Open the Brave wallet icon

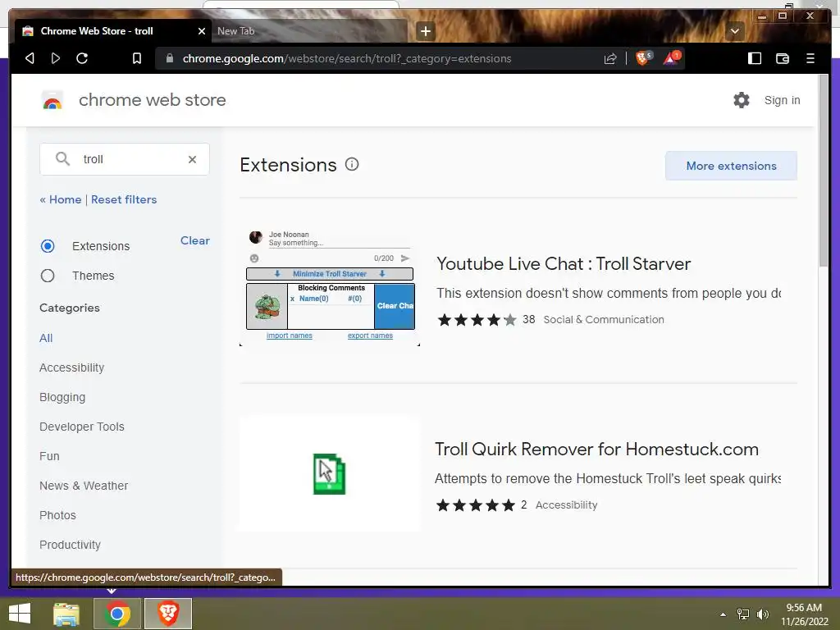pos(782,58)
